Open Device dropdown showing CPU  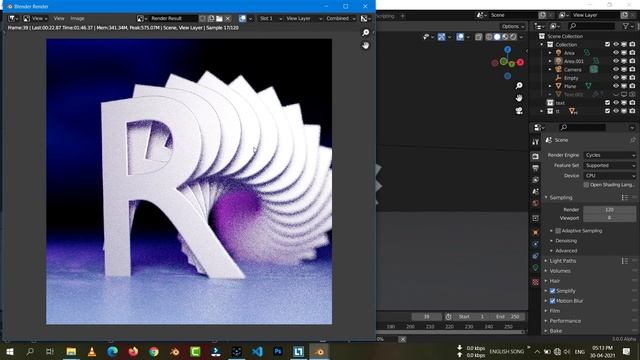[x=610, y=176]
